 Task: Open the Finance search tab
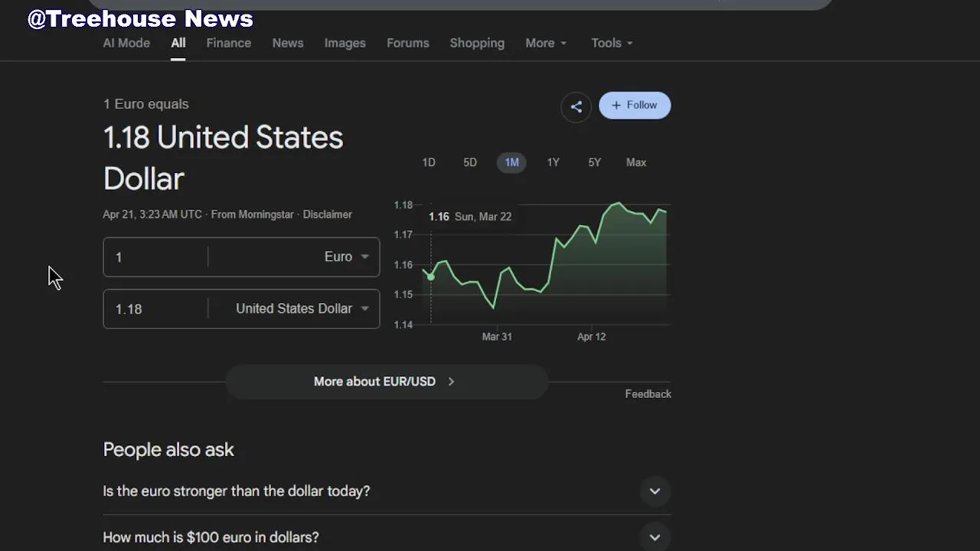pos(228,43)
